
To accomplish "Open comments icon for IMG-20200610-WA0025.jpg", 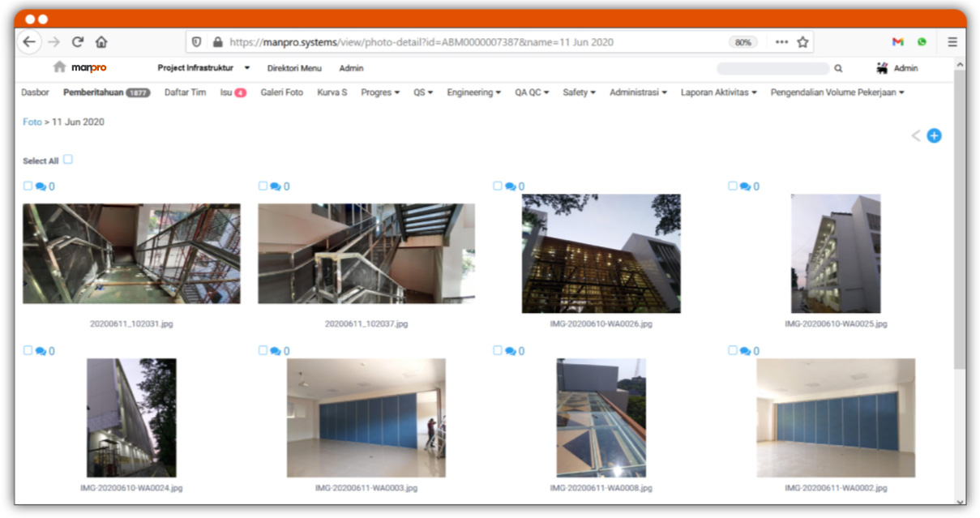I will point(745,186).
